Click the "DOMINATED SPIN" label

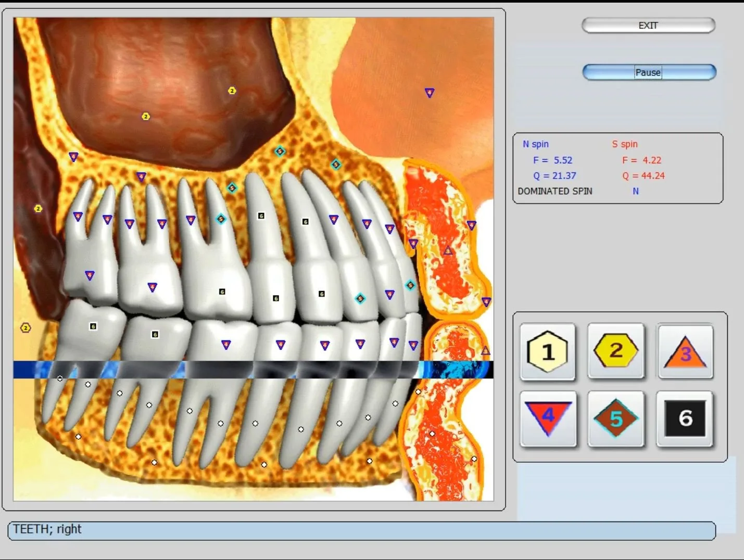[555, 191]
